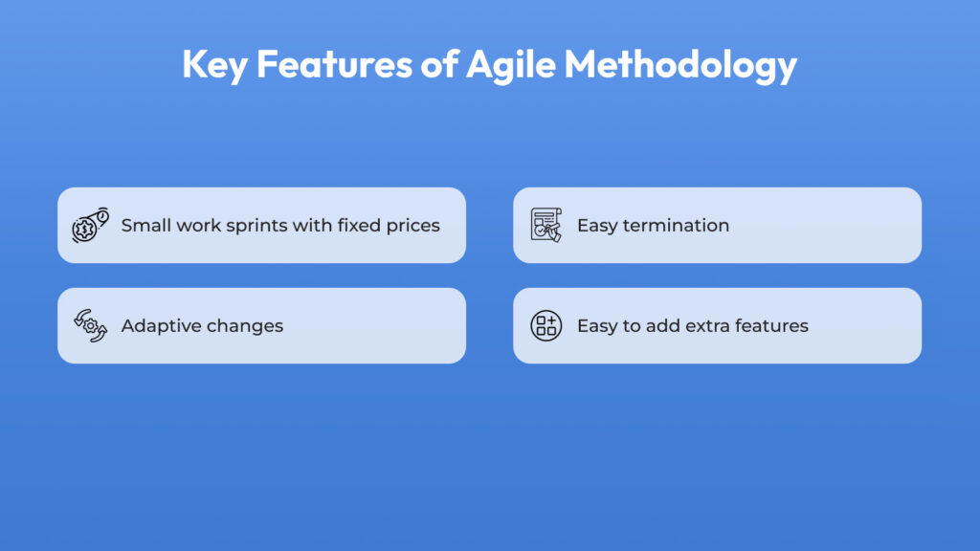Click the Key Features of Agile Methodology heading
The height and width of the screenshot is (551, 980).
489,65
